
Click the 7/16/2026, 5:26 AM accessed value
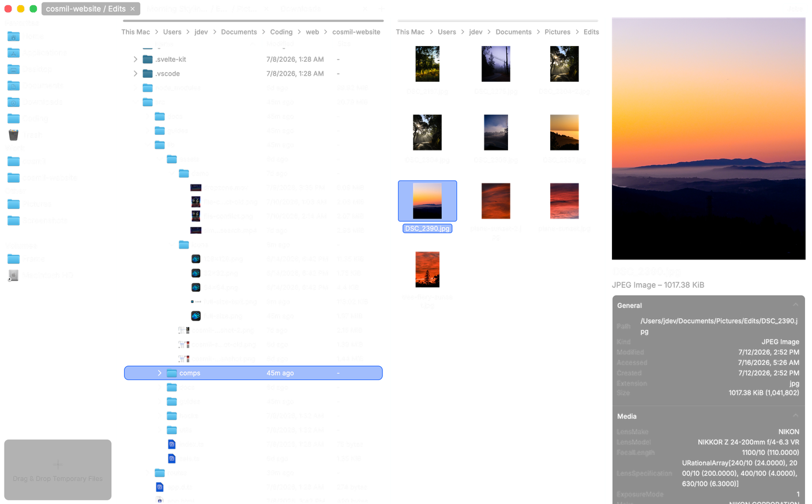pyautogui.click(x=769, y=363)
